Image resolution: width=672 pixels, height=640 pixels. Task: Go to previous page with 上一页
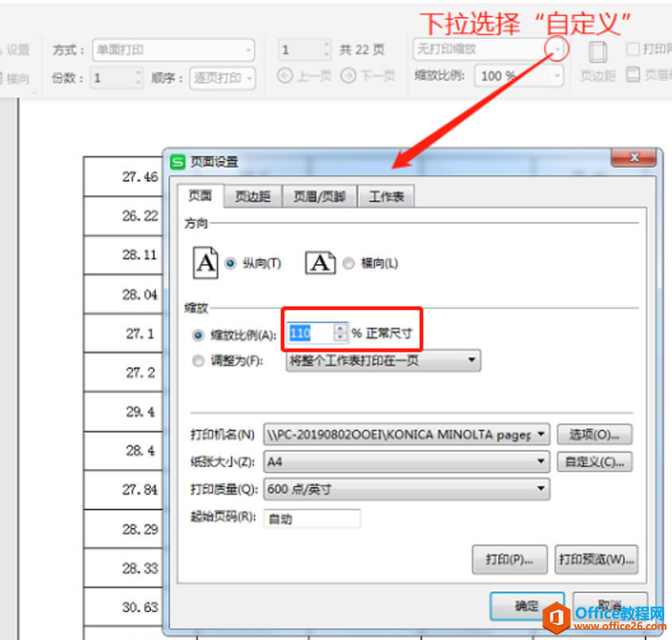[304, 76]
